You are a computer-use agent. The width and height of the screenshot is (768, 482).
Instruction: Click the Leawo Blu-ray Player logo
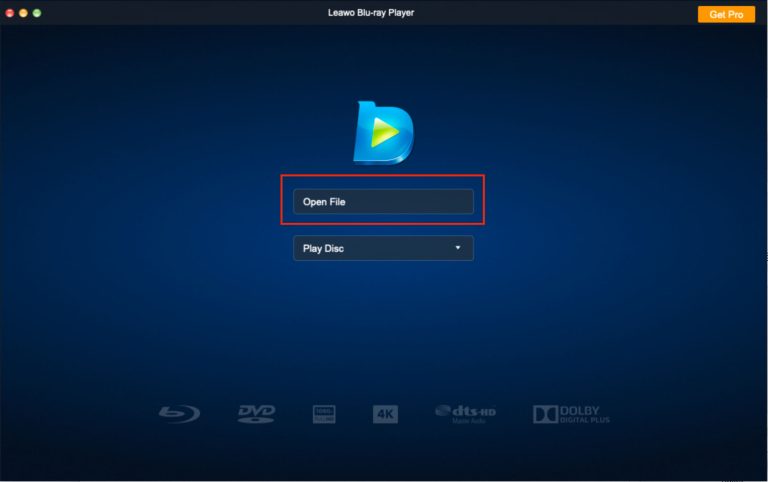(384, 132)
